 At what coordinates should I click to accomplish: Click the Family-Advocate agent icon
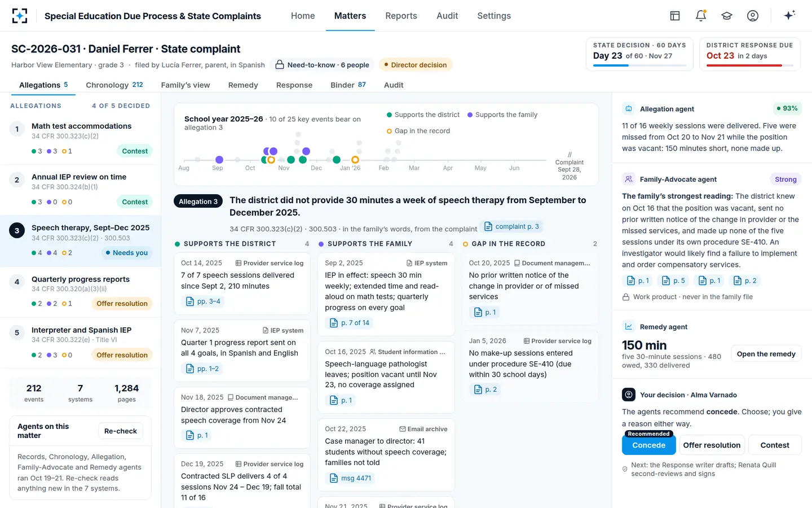tap(628, 179)
